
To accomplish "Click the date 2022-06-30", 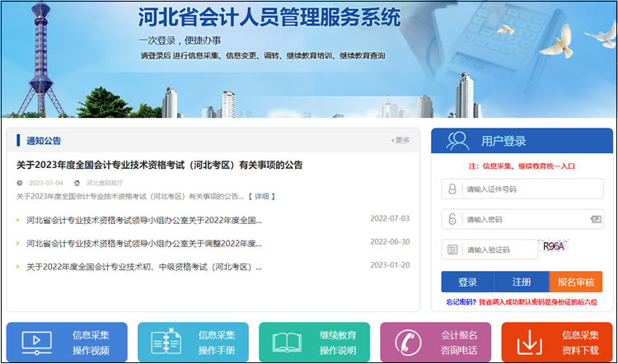I will (390, 241).
